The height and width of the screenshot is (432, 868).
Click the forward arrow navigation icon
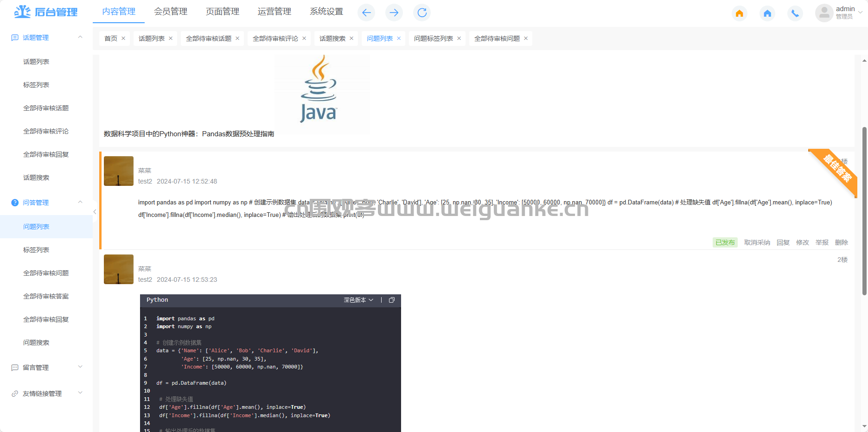tap(394, 13)
